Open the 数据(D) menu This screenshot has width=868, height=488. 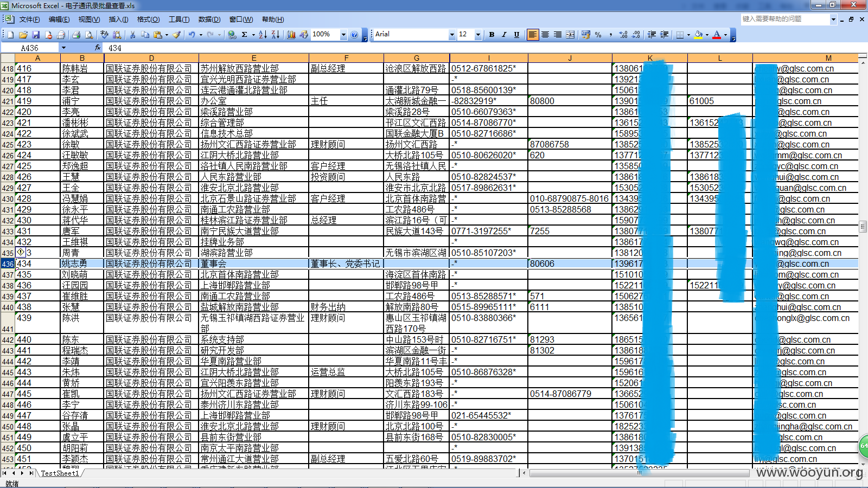tap(209, 20)
